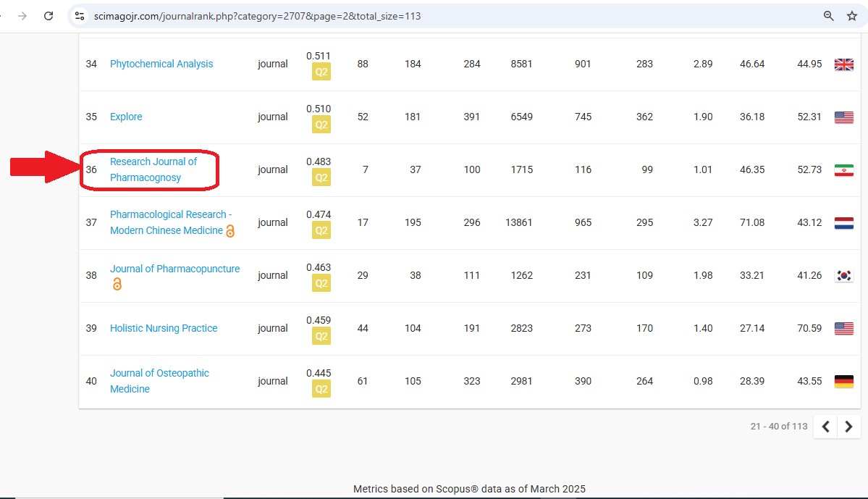
Task: Open the Research Journal of Pharmacognosy link
Action: tap(153, 169)
